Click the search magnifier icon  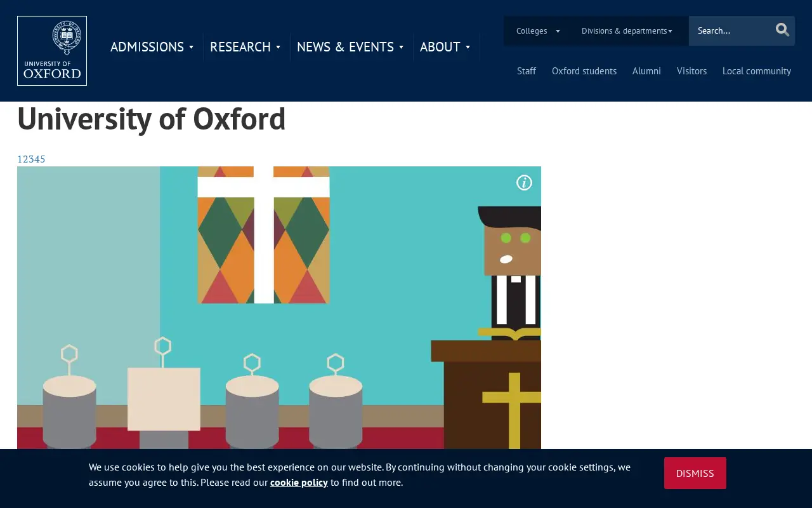click(782, 30)
